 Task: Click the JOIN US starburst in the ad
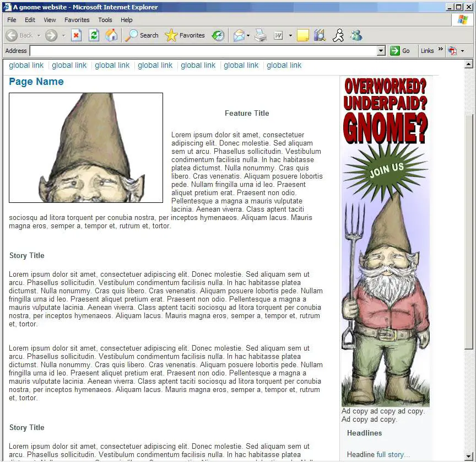click(x=386, y=170)
